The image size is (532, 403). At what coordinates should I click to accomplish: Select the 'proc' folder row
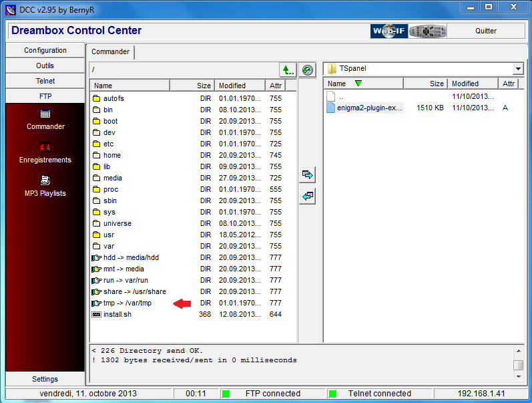click(x=194, y=189)
